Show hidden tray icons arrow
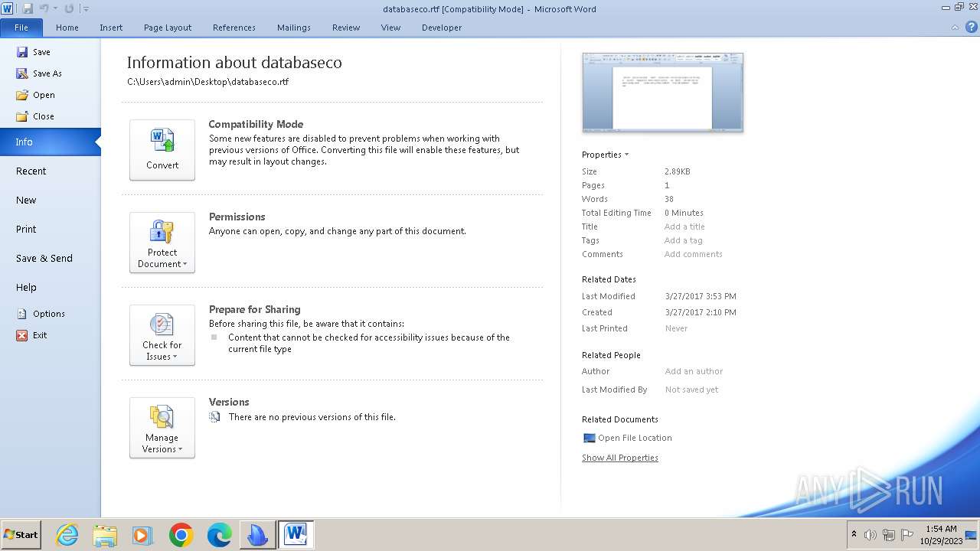This screenshot has height=551, width=980. click(x=854, y=535)
